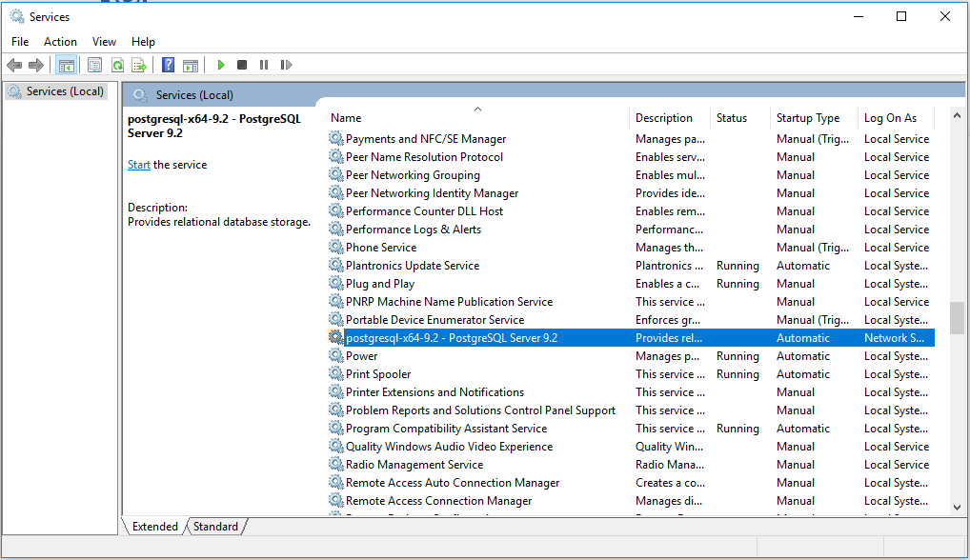Open the View menu
970x560 pixels.
point(104,42)
